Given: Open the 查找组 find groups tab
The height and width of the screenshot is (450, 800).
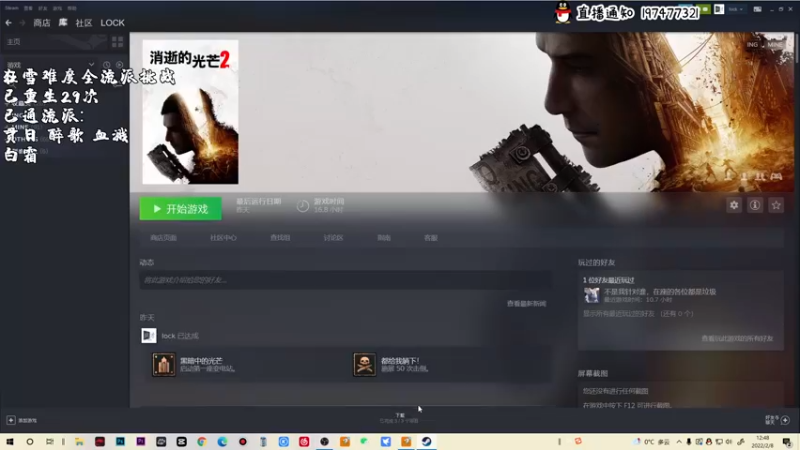Looking at the screenshot, I should coord(280,238).
